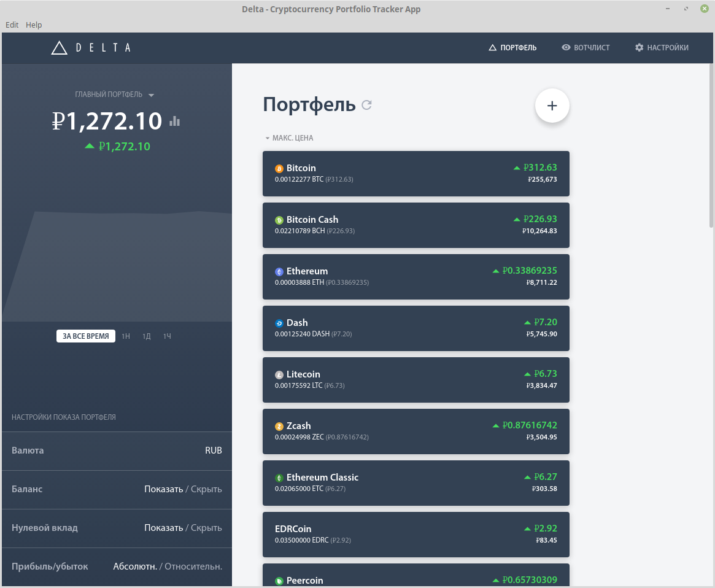Close the Delta window
715x588 pixels.
[704, 9]
